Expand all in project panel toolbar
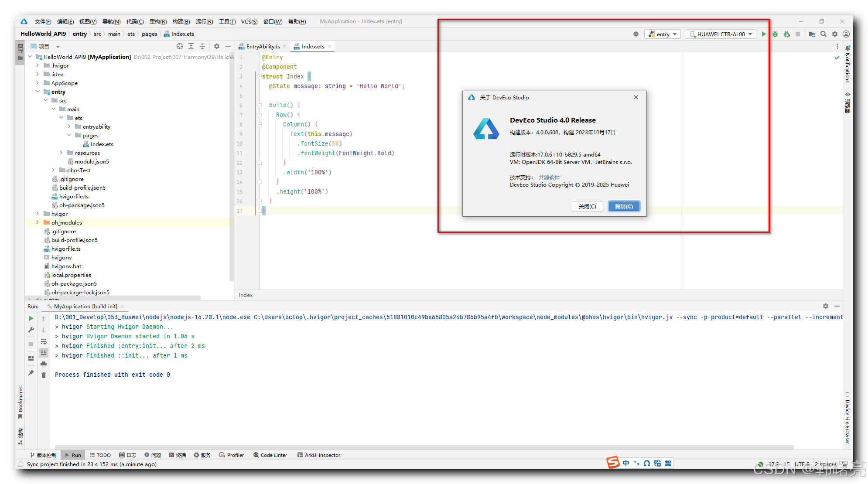This screenshot has width=868, height=484. click(x=191, y=46)
